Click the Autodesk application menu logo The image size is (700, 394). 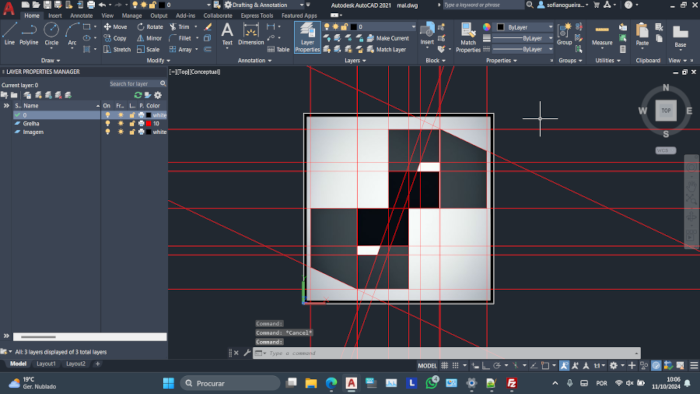(8, 8)
